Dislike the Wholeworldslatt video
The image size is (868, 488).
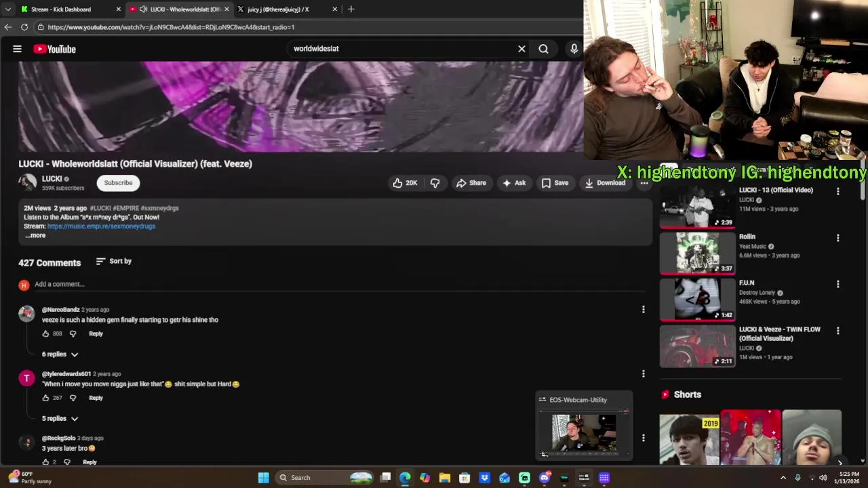tap(435, 183)
